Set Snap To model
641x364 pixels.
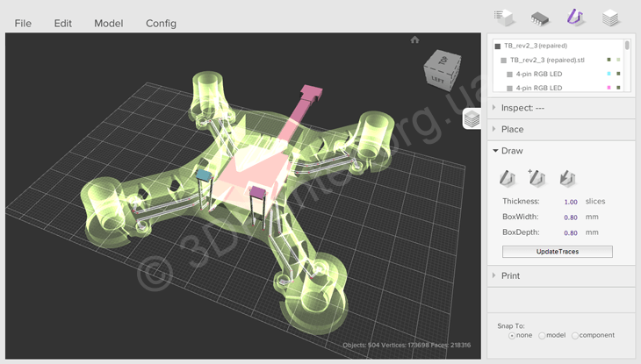pyautogui.click(x=542, y=336)
